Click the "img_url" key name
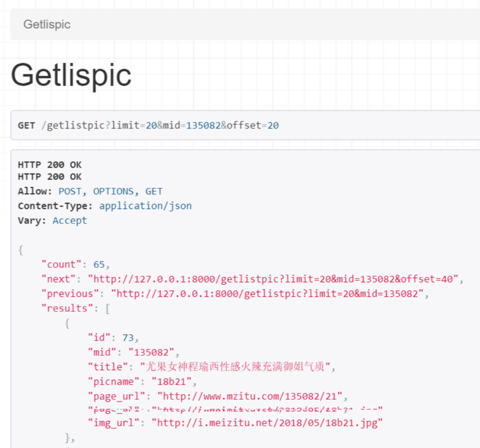The width and height of the screenshot is (480, 448). [x=114, y=423]
